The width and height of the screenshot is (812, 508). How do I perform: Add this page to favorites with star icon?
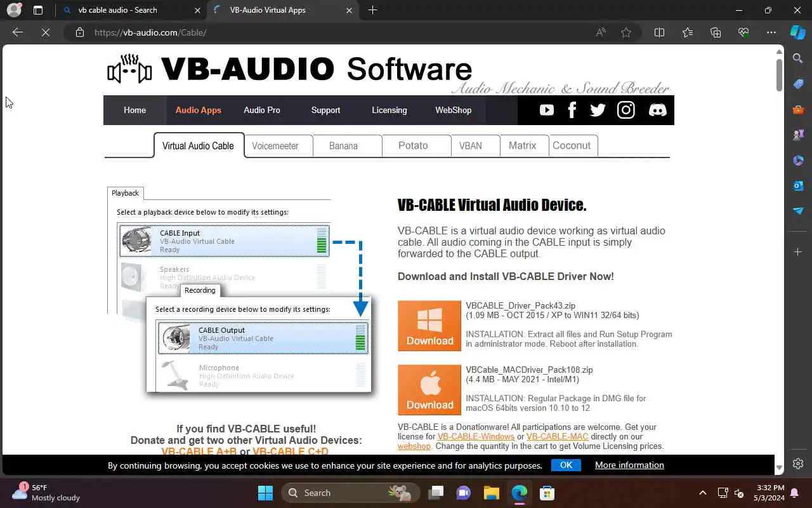point(626,32)
